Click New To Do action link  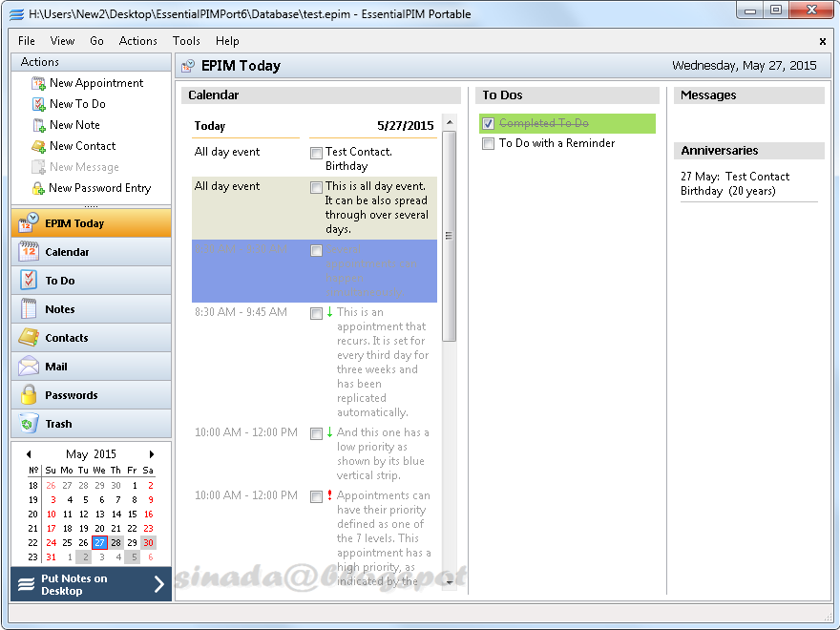(x=77, y=104)
